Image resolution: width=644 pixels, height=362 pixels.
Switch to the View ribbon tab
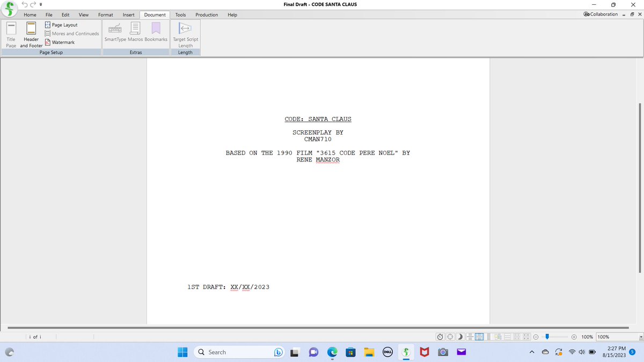tap(84, 15)
